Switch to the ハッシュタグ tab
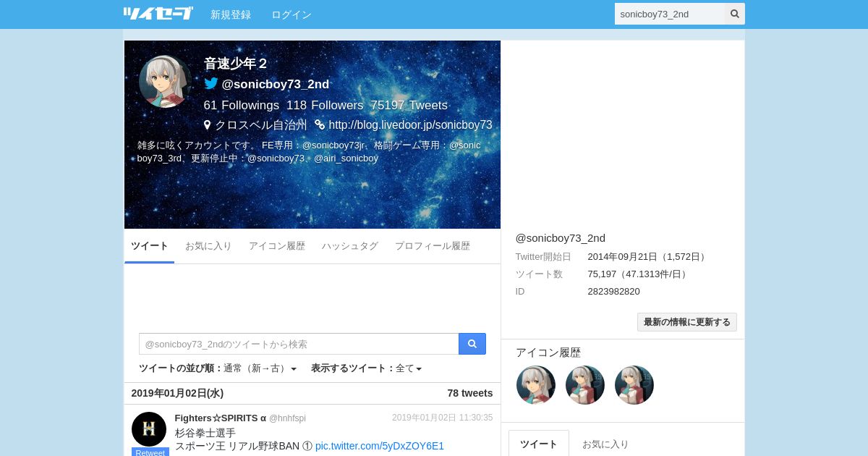 [x=350, y=246]
